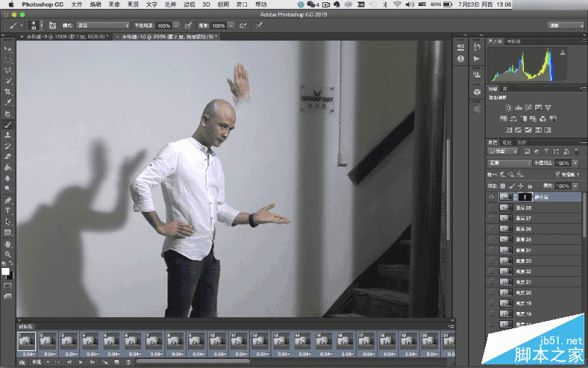Screen dimensions: 588x368
Task: Click the Info panel icon in dock
Action: tap(461, 59)
